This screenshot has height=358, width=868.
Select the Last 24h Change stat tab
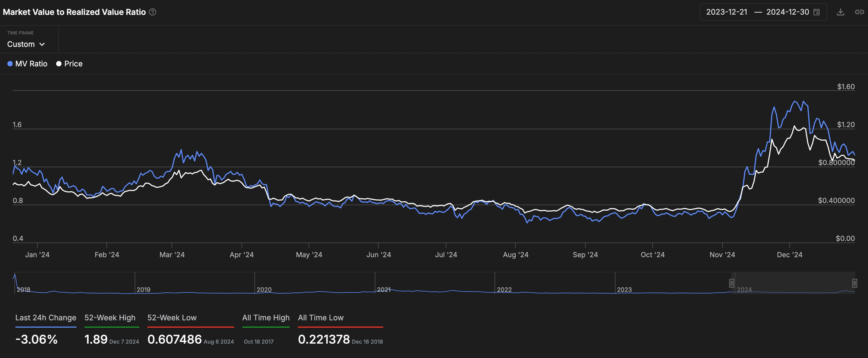point(46,318)
